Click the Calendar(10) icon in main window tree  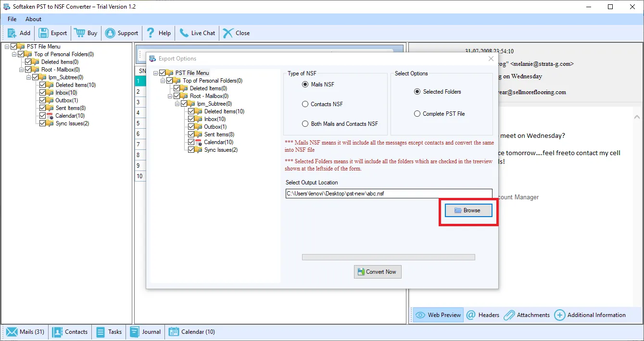[x=50, y=116]
